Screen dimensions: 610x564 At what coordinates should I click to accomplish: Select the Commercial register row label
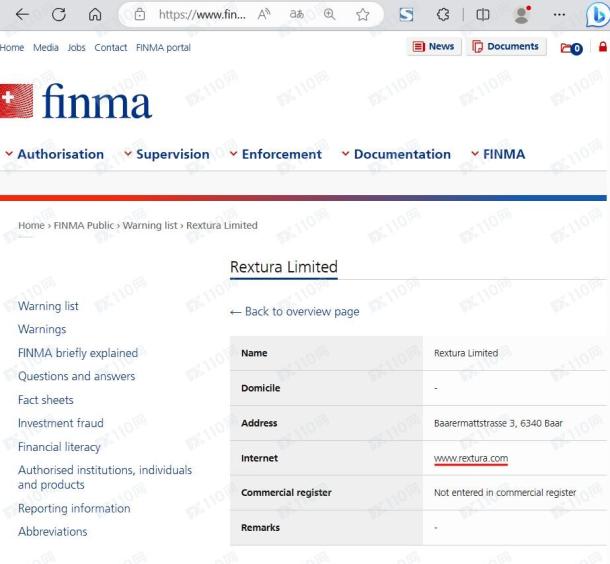coord(286,492)
